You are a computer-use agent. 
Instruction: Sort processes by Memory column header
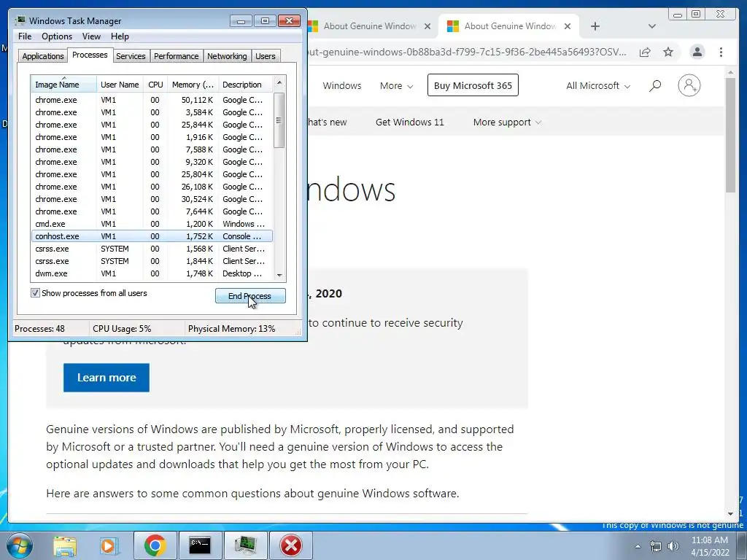(x=193, y=85)
